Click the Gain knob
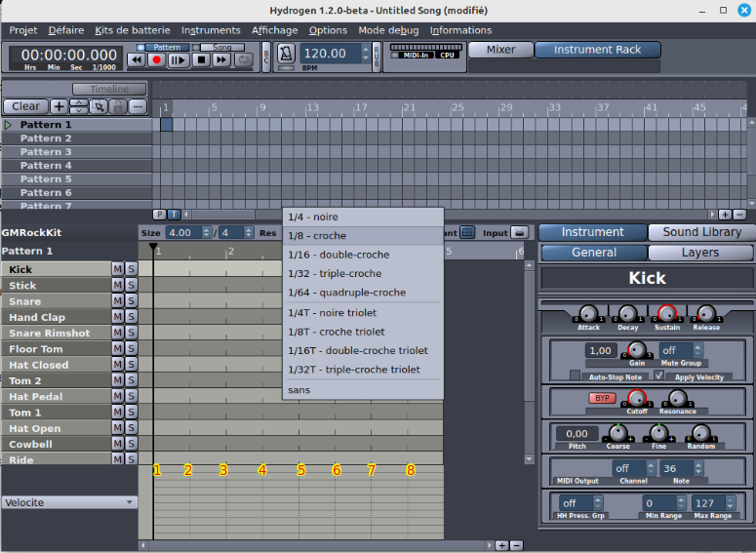 click(636, 350)
